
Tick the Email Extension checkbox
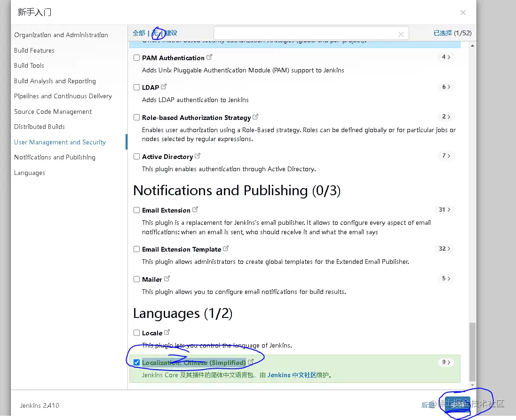point(136,210)
